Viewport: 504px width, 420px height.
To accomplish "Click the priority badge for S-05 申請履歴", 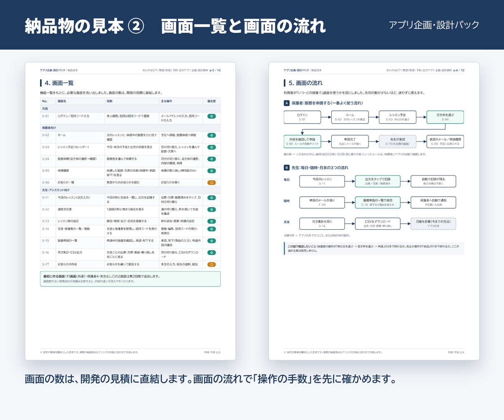I will [212, 171].
